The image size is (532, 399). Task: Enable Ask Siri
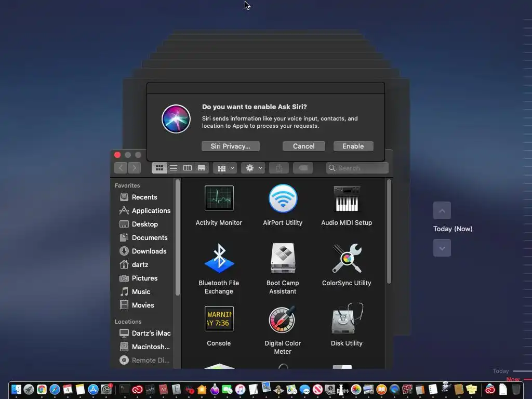pos(353,146)
